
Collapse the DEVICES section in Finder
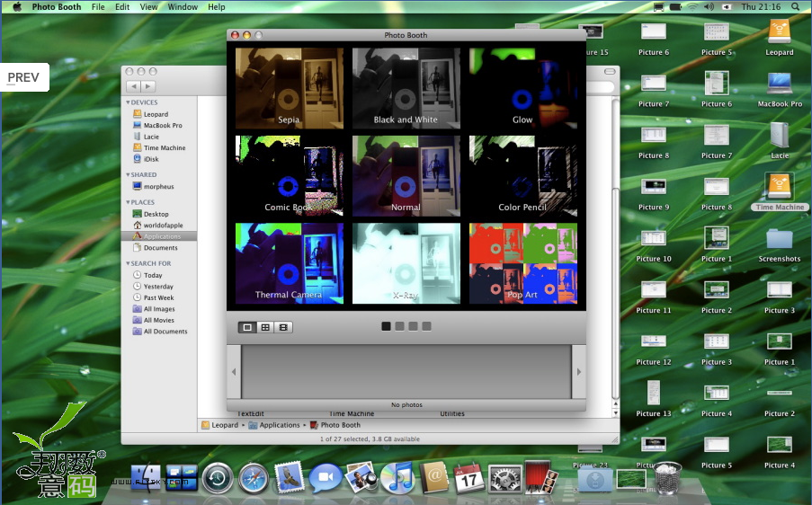pos(128,102)
